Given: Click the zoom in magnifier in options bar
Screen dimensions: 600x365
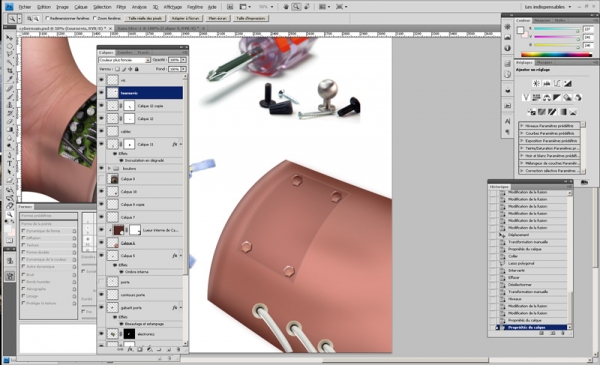Looking at the screenshot, I should [x=29, y=18].
